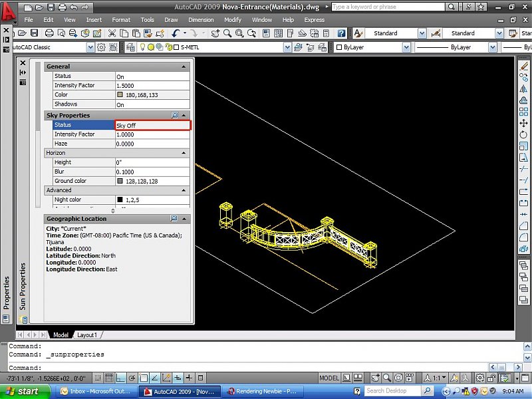Click the Undo arrow icon

pyautogui.click(x=176, y=33)
